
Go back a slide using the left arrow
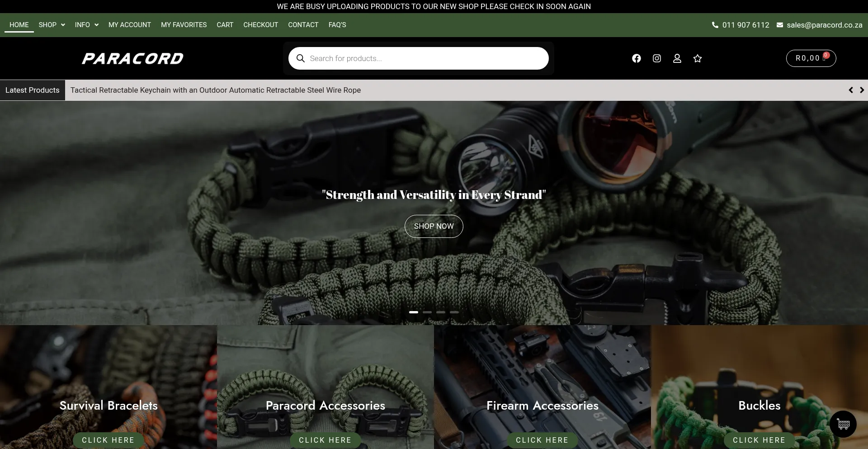click(x=851, y=90)
